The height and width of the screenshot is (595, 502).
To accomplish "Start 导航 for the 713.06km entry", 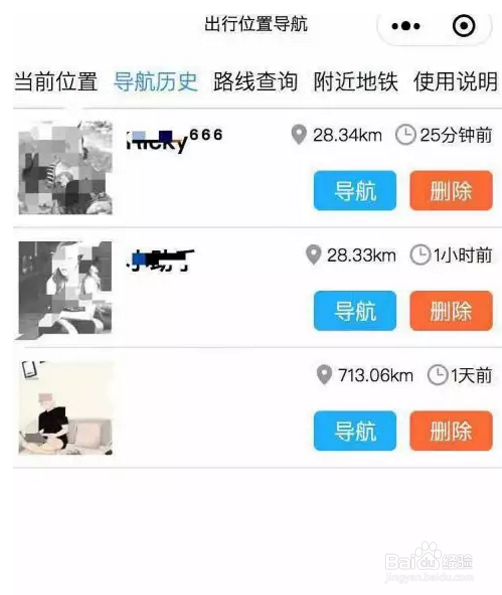I will click(x=355, y=431).
